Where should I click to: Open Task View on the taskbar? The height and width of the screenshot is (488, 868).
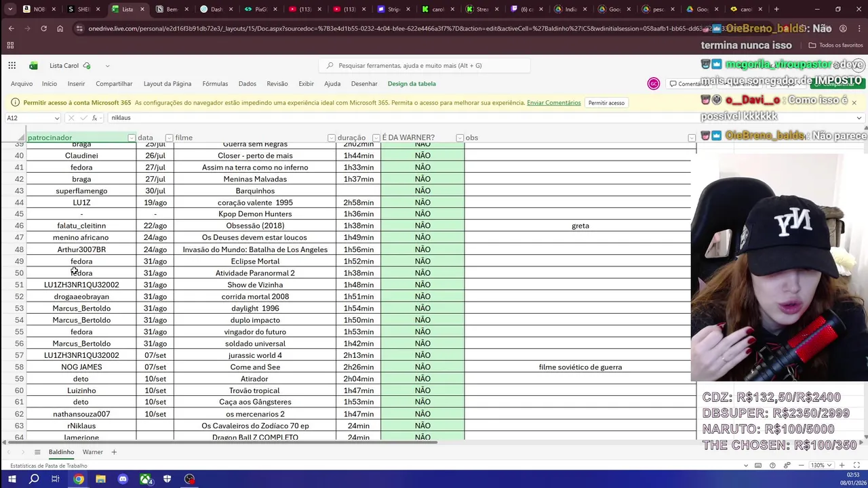pos(56,479)
